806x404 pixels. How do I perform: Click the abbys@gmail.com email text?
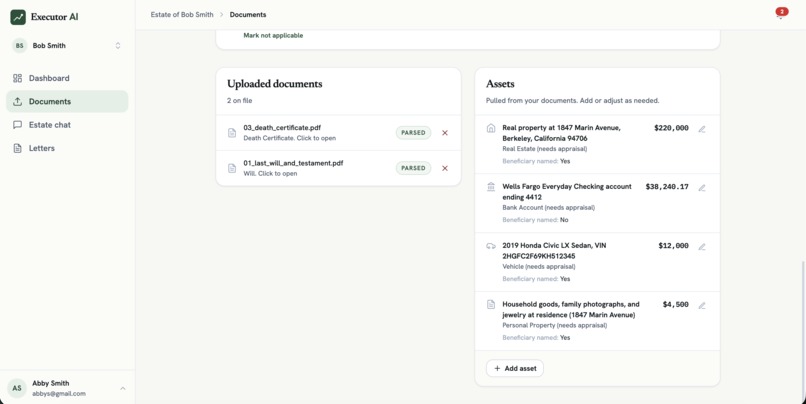[59, 394]
